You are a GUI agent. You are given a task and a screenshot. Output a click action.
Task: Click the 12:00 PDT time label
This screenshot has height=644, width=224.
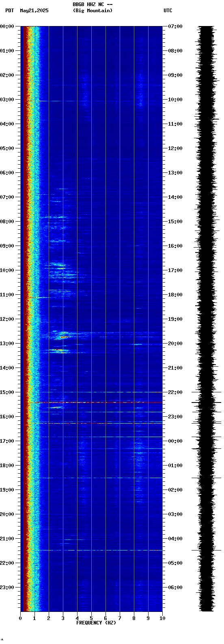point(7,319)
